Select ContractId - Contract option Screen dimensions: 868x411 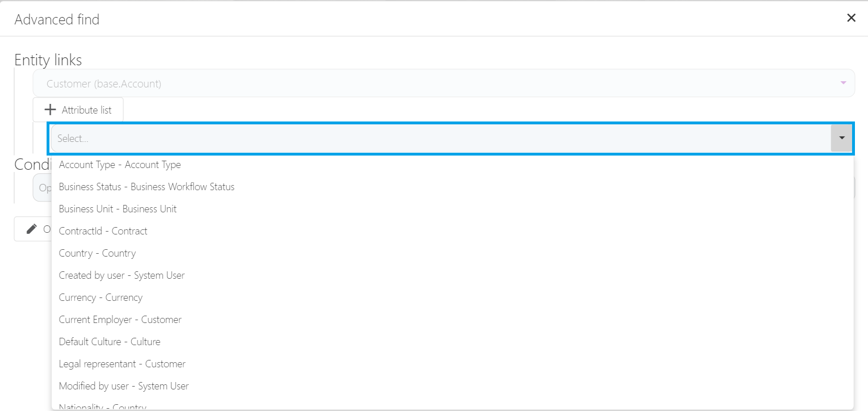click(103, 231)
